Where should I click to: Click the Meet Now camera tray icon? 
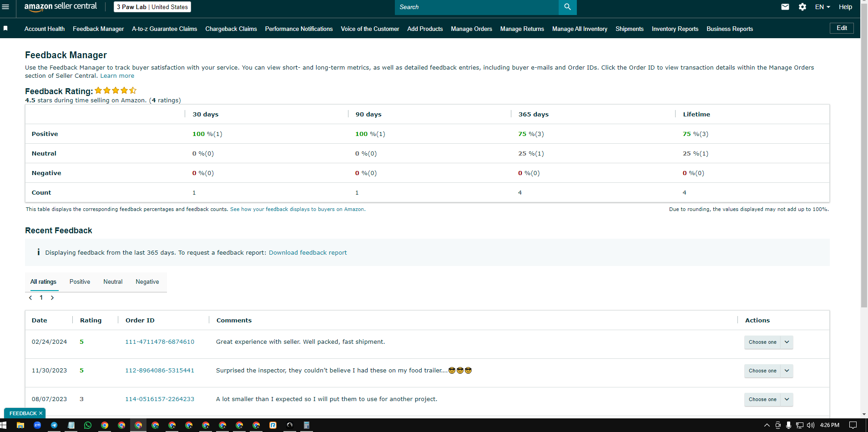[x=778, y=425]
